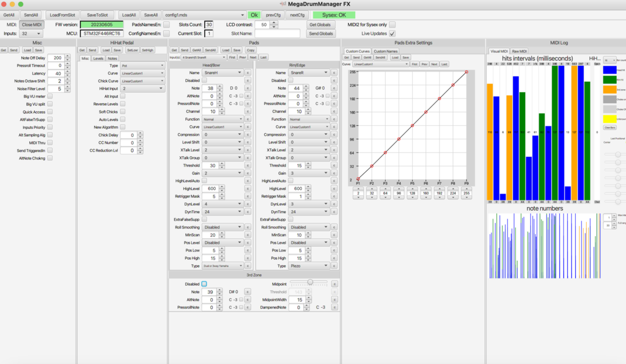Click the 'c' button beside Rim/Edge Level Shift
The height and width of the screenshot is (364, 626).
tap(334, 142)
